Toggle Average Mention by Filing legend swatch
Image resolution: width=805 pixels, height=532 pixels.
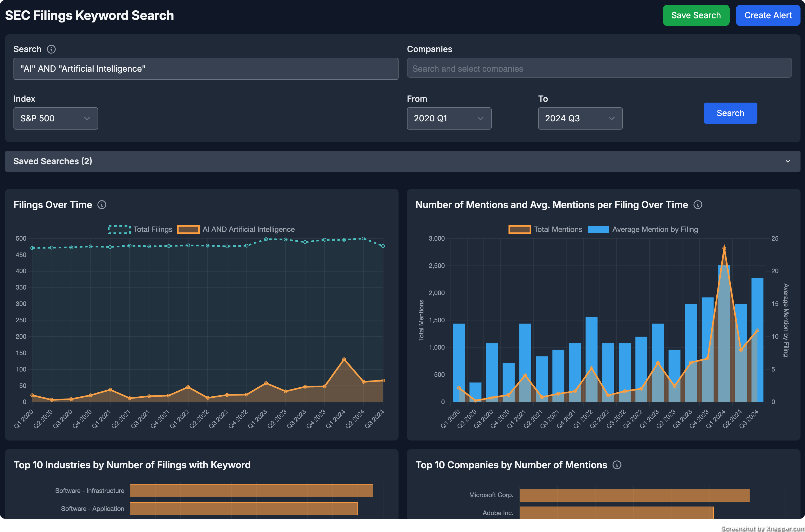pos(598,229)
